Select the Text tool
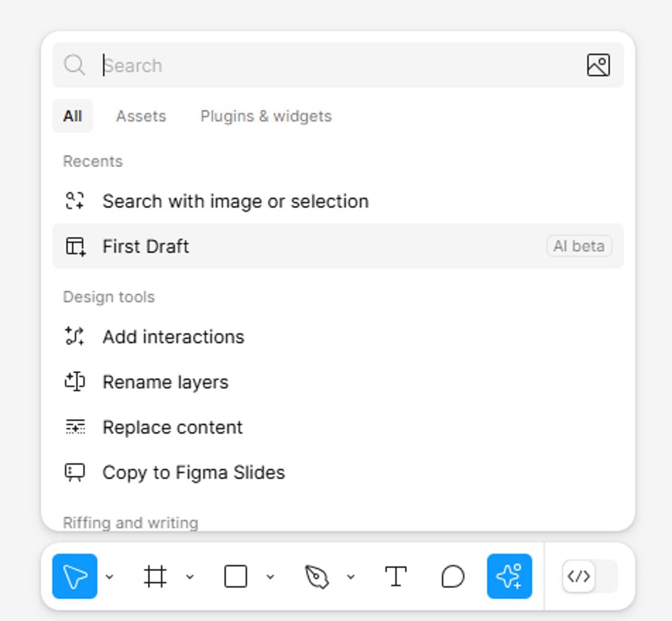 click(x=396, y=576)
